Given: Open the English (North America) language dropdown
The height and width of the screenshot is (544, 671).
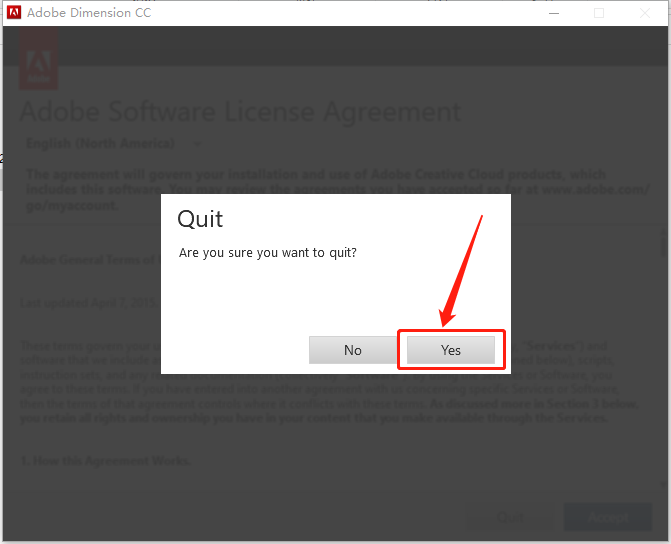Looking at the screenshot, I should pos(113,143).
